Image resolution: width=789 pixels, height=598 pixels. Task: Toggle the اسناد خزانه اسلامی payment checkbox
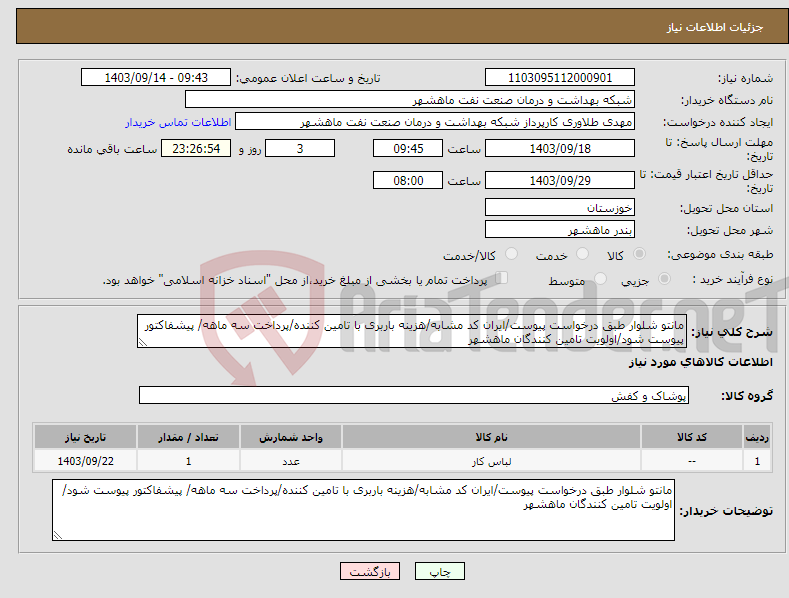pos(502,278)
